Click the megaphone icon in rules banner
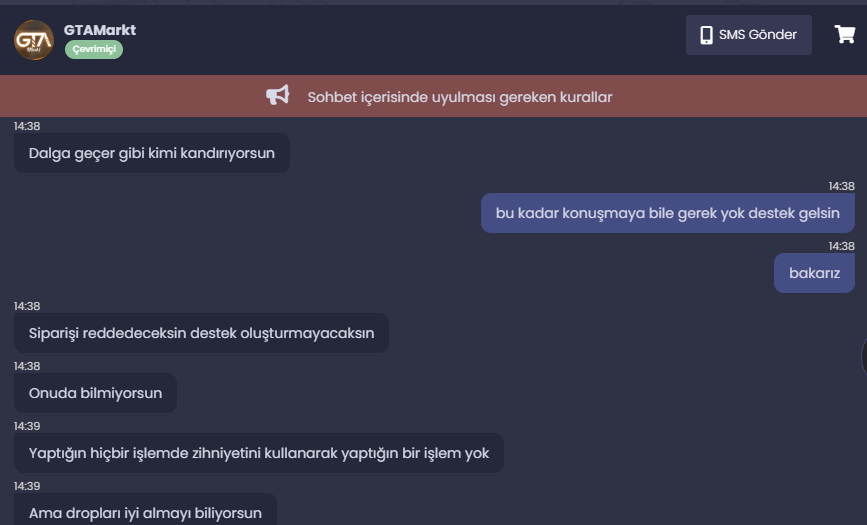Screen dimensions: 867x525 coord(277,96)
